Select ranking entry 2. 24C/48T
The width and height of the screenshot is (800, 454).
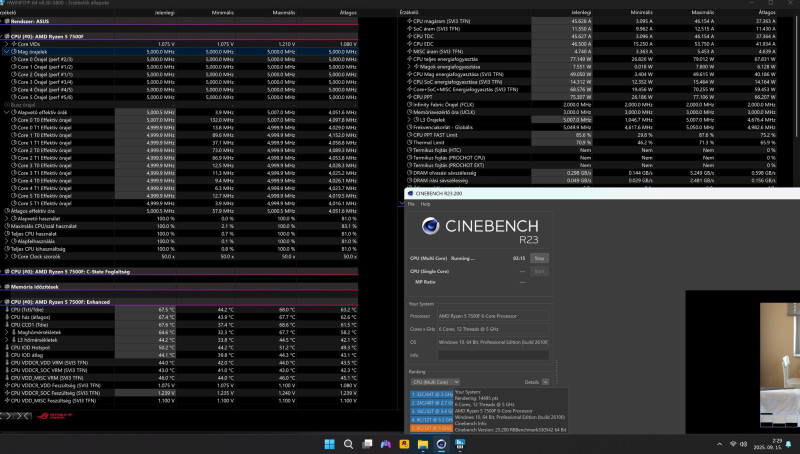pyautogui.click(x=432, y=402)
